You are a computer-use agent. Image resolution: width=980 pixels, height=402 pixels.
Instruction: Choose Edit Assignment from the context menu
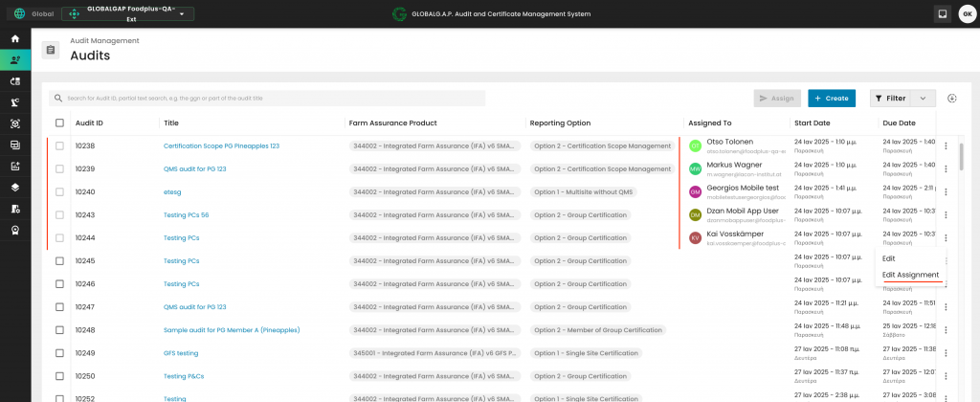pyautogui.click(x=910, y=275)
